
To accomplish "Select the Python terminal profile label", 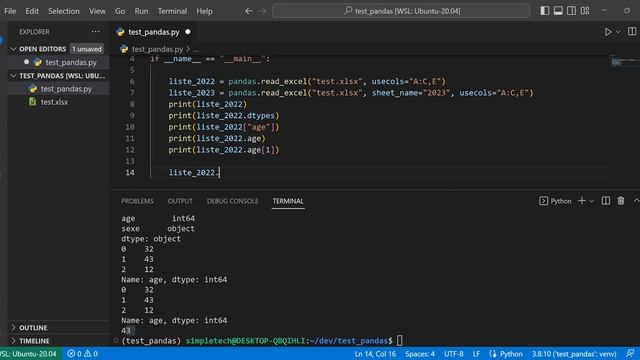I will 561,201.
